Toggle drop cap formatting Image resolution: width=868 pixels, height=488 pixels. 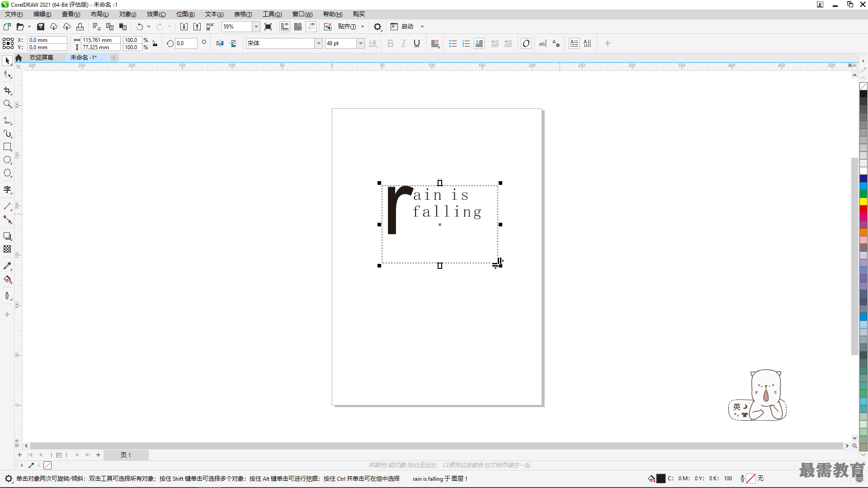coord(479,43)
